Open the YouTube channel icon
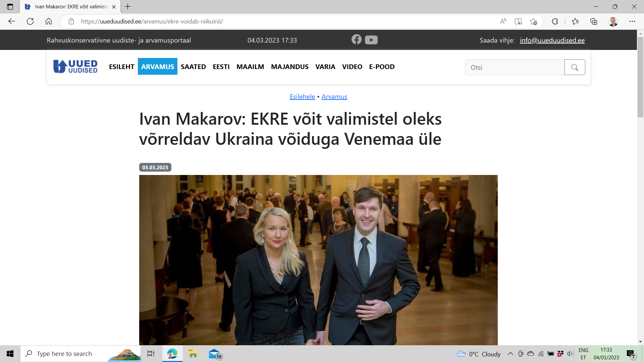This screenshot has width=644, height=362. tap(371, 40)
